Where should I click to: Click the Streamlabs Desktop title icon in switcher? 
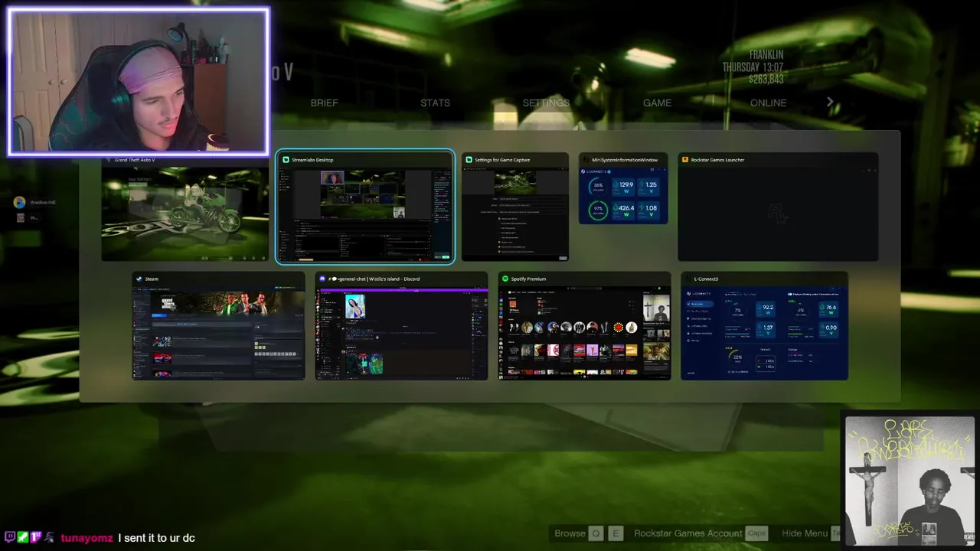click(x=286, y=160)
